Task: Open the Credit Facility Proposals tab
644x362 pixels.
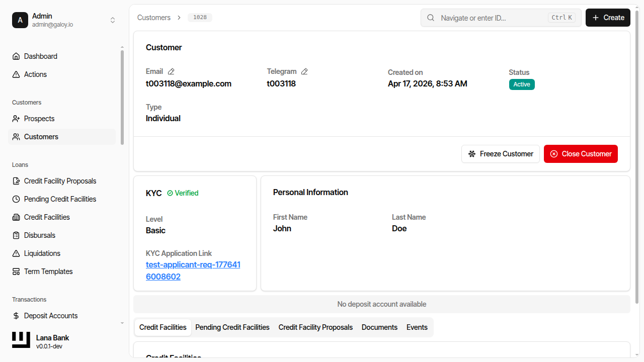Action: click(315, 327)
